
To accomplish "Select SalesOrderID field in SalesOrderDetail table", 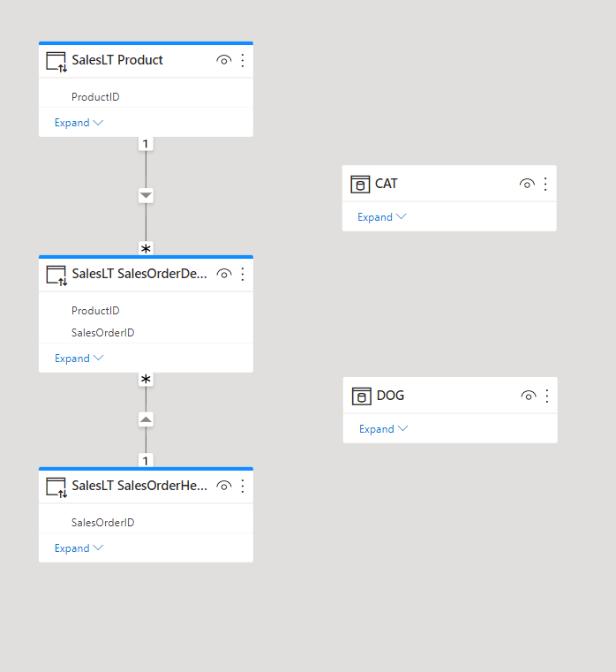I will (x=102, y=333).
